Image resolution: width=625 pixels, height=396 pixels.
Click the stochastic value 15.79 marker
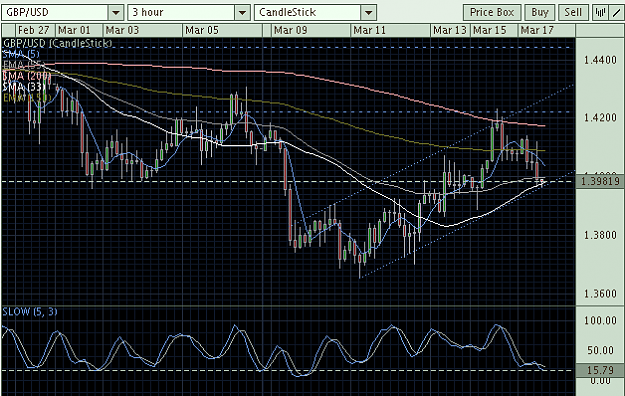coord(600,370)
